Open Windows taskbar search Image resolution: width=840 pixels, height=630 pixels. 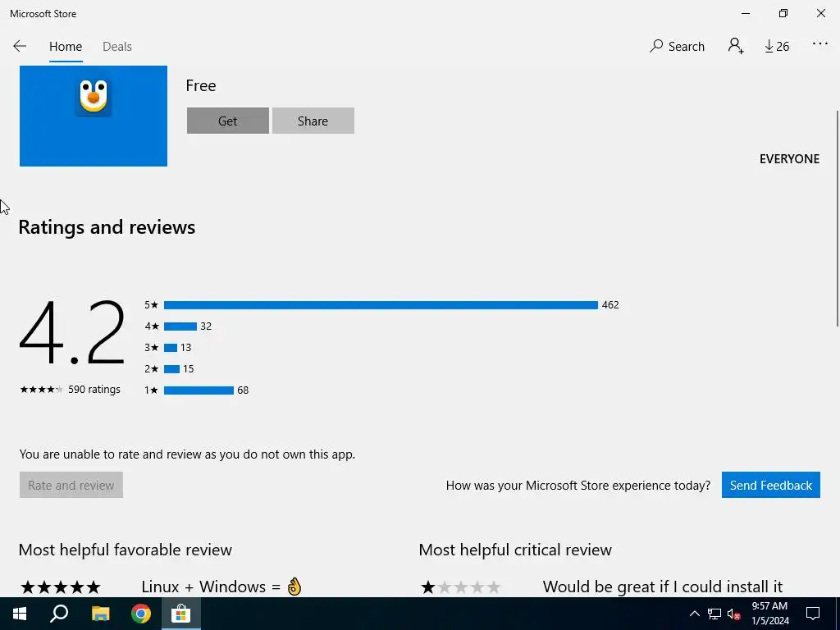(x=59, y=614)
